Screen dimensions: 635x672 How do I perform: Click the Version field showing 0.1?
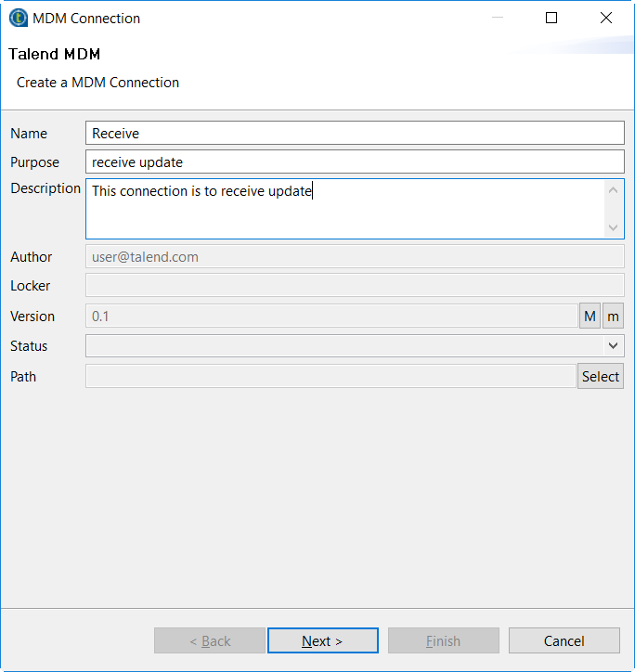331,317
